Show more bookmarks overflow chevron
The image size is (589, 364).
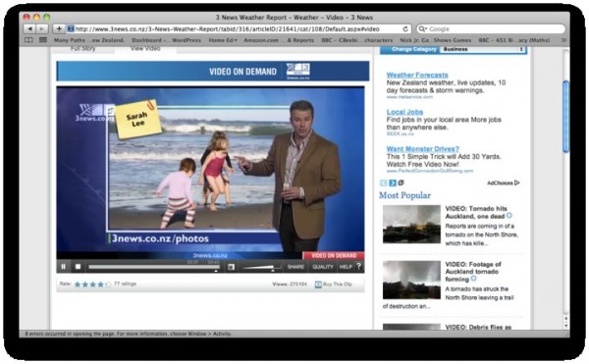pyautogui.click(x=563, y=40)
